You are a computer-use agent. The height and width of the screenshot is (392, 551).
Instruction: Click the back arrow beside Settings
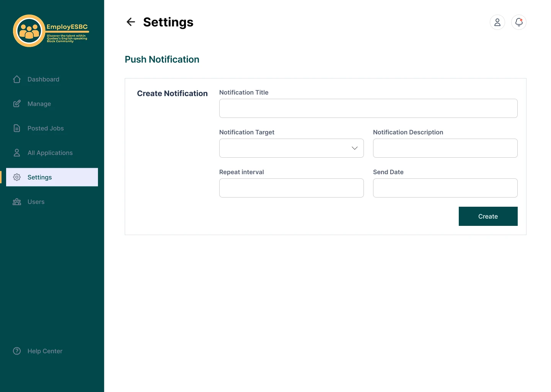(x=131, y=22)
